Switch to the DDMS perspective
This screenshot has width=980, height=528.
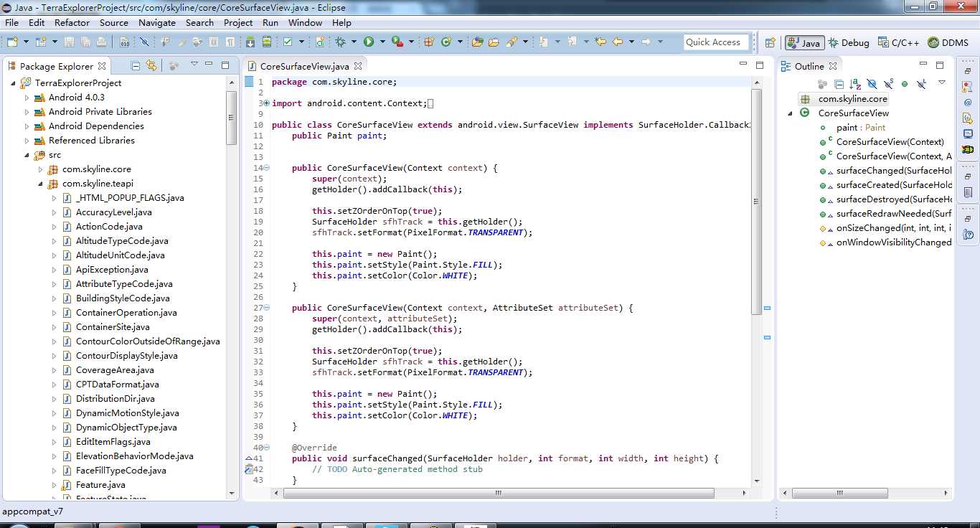pos(948,43)
